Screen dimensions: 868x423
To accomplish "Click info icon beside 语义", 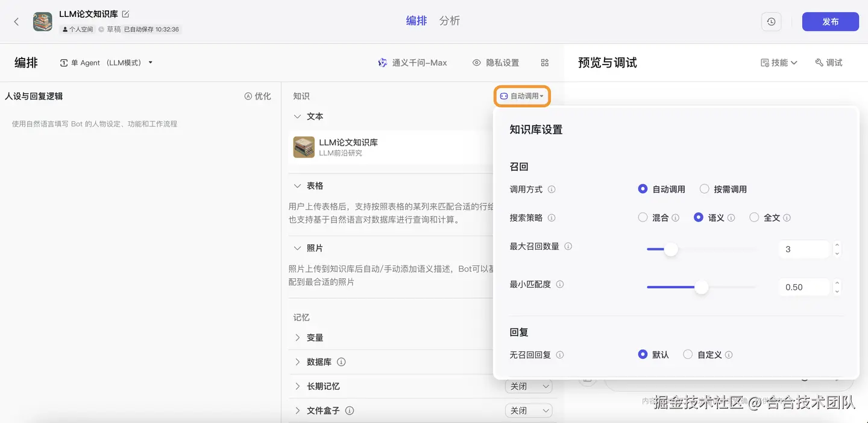I will (731, 218).
